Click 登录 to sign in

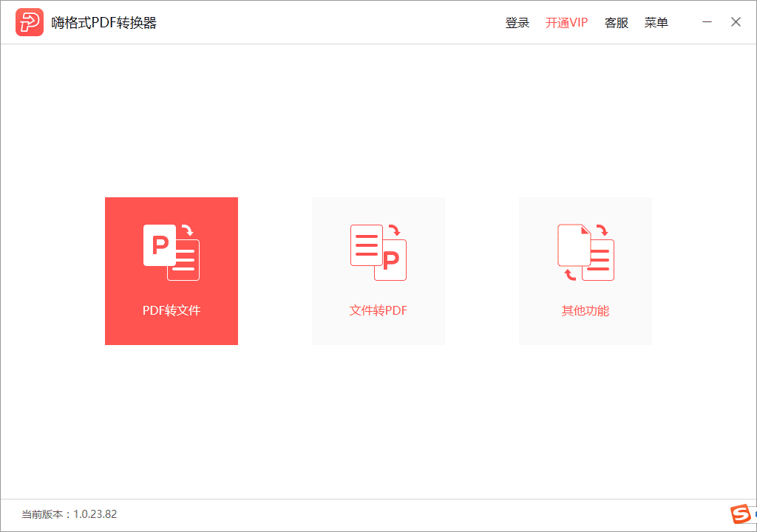[517, 23]
